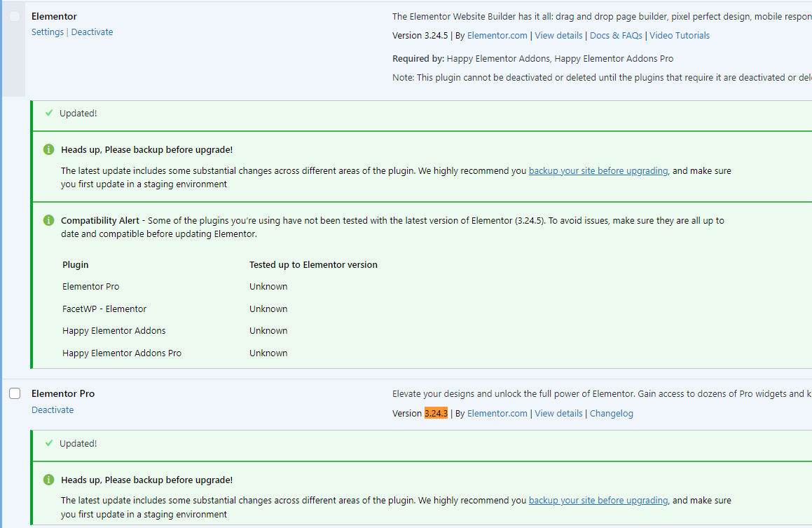Click the checkmark icon in Elementor Pro's Updated notice
812x528 pixels.
[49, 443]
